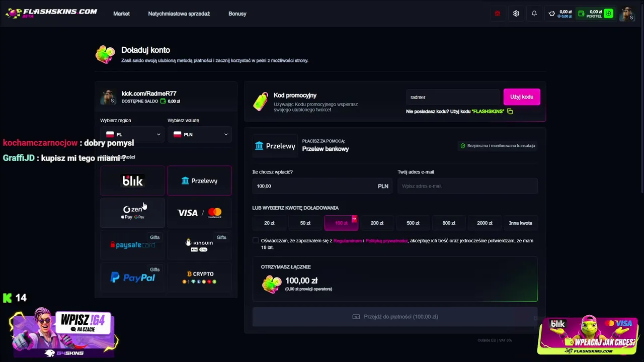
Task: Expand the Wybierz walutę currency dropdown
Action: (200, 134)
